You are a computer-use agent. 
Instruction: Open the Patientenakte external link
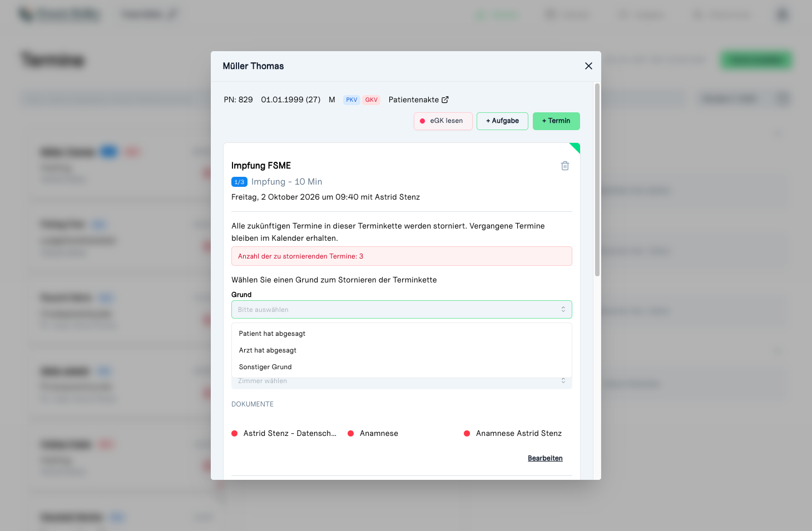click(x=419, y=100)
